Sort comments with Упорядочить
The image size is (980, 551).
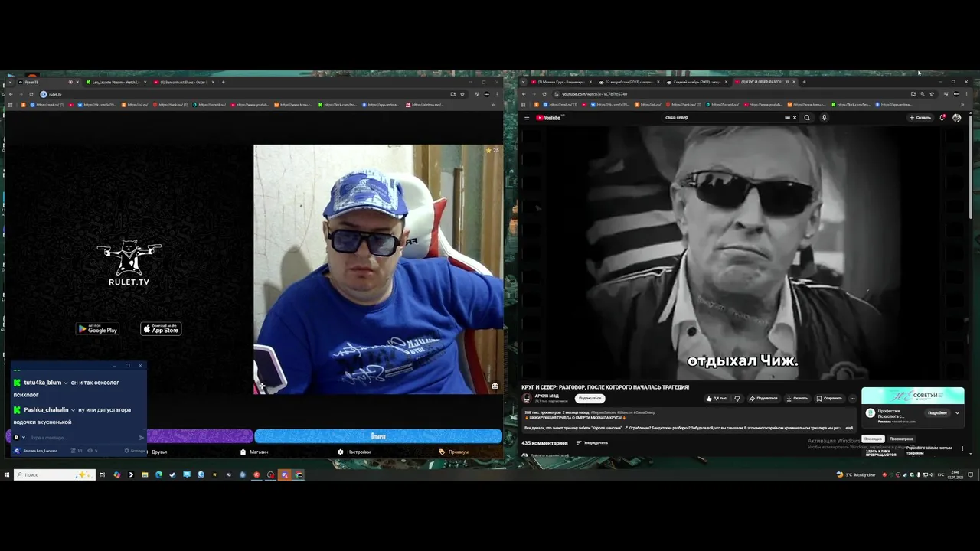click(592, 442)
